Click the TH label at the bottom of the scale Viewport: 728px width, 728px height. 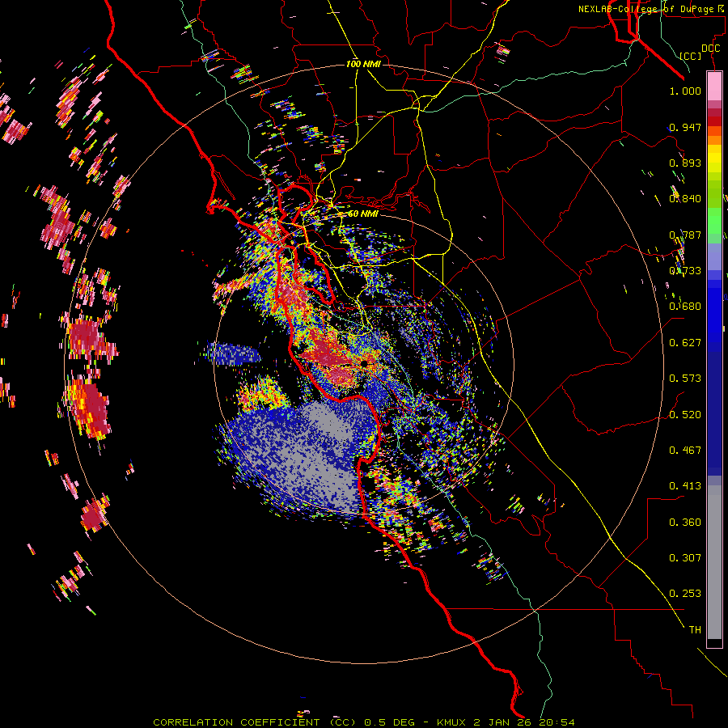[695, 630]
